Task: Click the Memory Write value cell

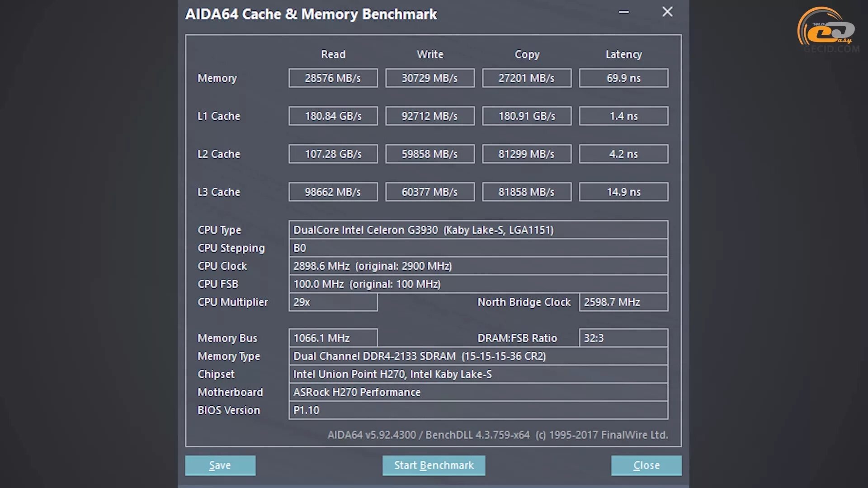Action: (x=430, y=78)
